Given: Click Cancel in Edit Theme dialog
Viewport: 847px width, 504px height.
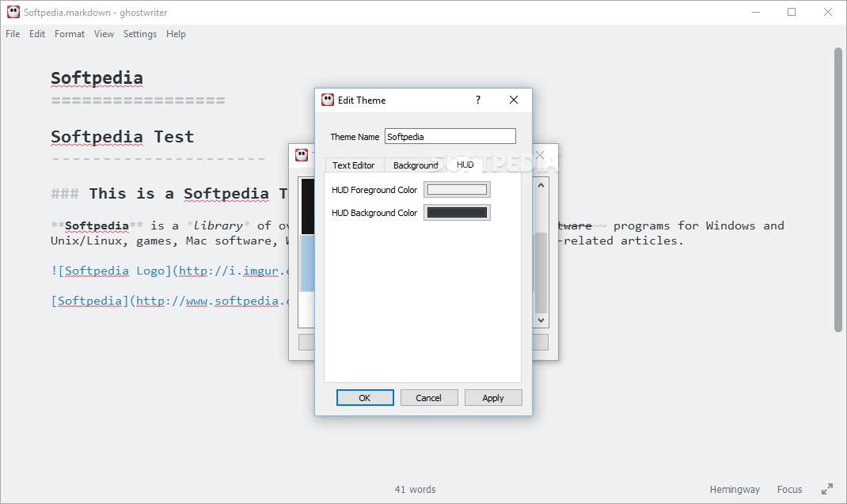Looking at the screenshot, I should [429, 397].
